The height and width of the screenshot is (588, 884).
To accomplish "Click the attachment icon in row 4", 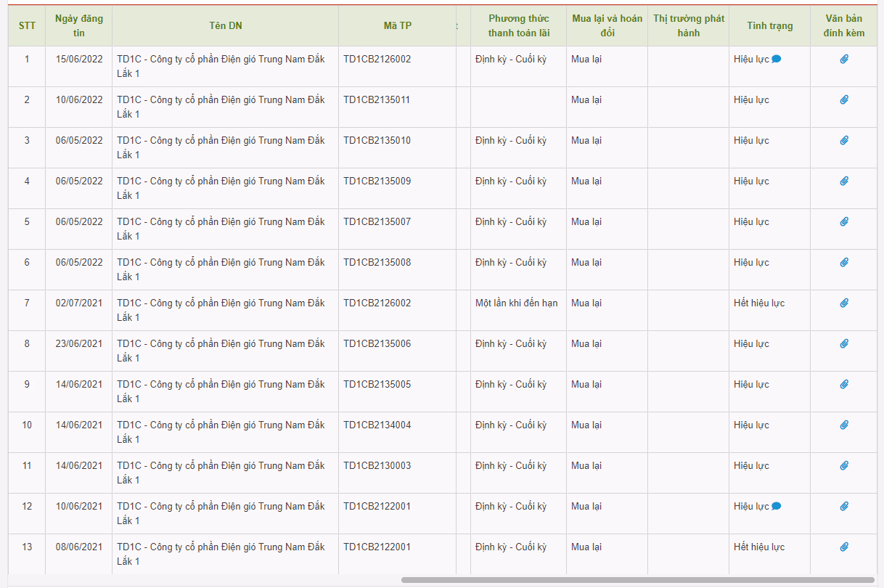I will (844, 181).
